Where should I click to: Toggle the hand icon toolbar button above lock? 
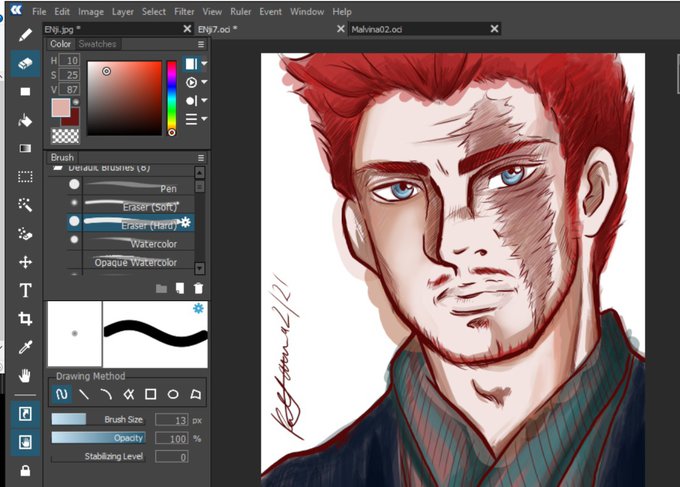25,442
